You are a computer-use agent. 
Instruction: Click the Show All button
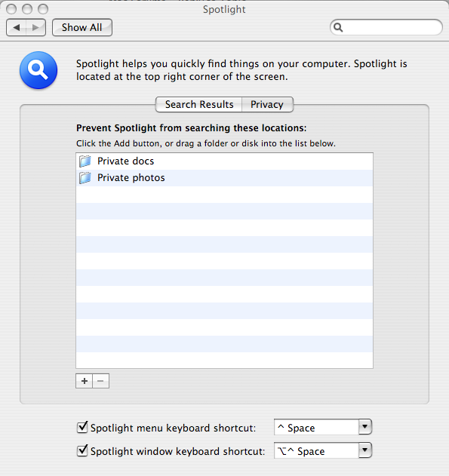tap(82, 28)
